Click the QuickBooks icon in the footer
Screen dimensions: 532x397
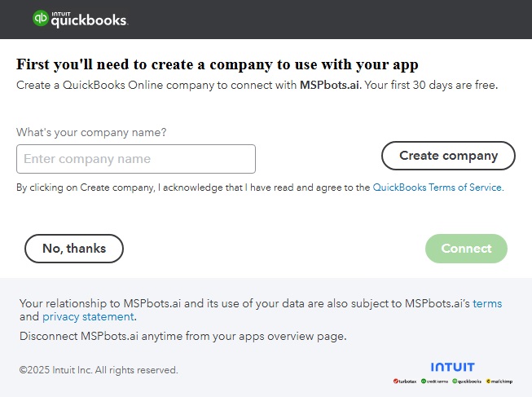coord(468,381)
